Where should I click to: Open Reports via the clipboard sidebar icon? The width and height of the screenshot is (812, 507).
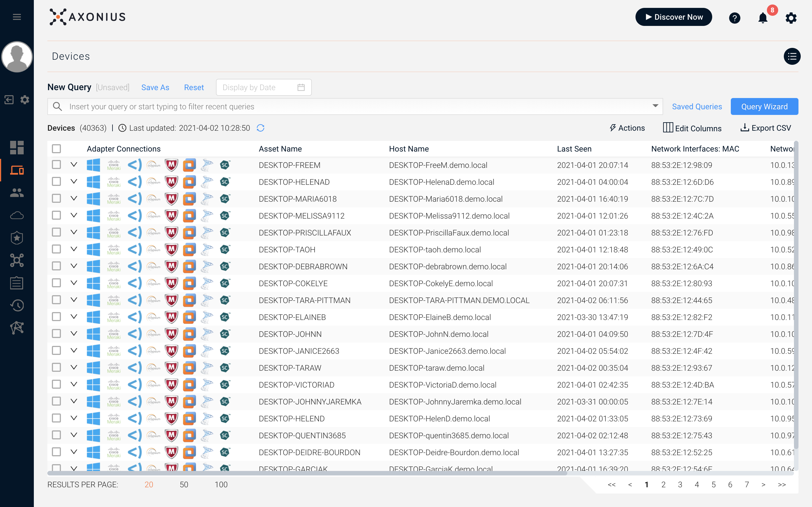(x=17, y=283)
